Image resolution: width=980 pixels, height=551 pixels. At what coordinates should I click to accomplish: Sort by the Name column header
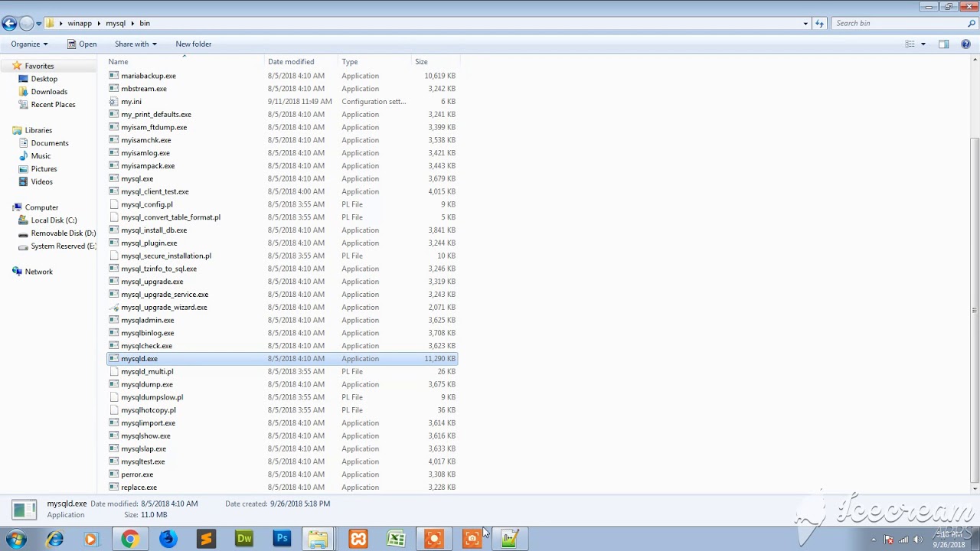[185, 61]
